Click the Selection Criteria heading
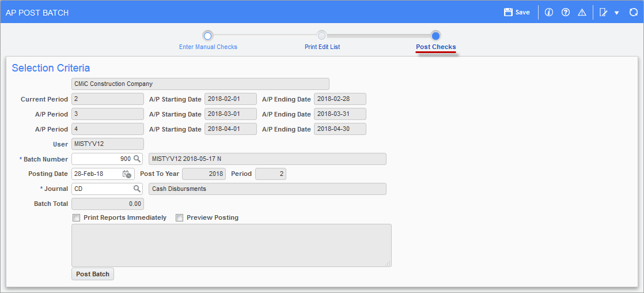This screenshot has width=644, height=293. [x=51, y=68]
